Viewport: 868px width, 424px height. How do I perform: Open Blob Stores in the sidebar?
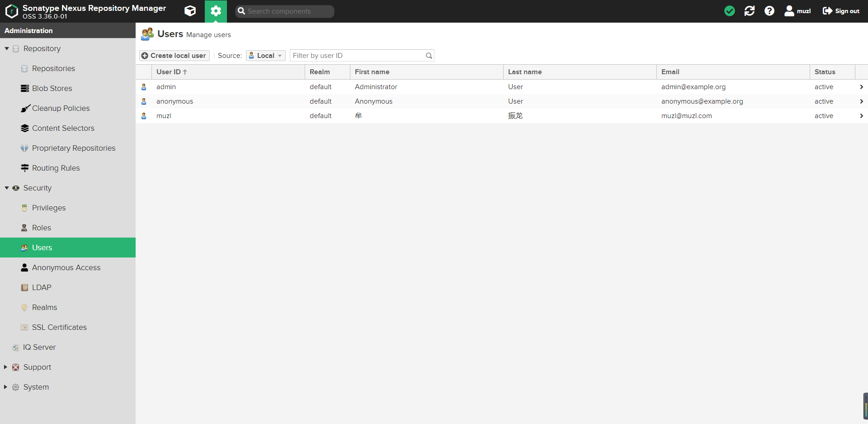(x=68, y=88)
